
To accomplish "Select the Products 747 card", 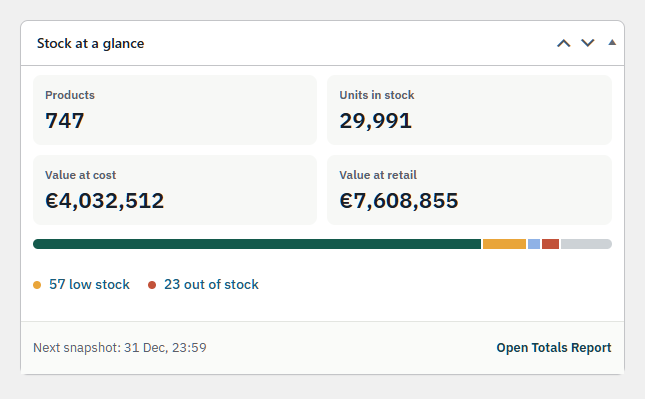I will (x=175, y=110).
